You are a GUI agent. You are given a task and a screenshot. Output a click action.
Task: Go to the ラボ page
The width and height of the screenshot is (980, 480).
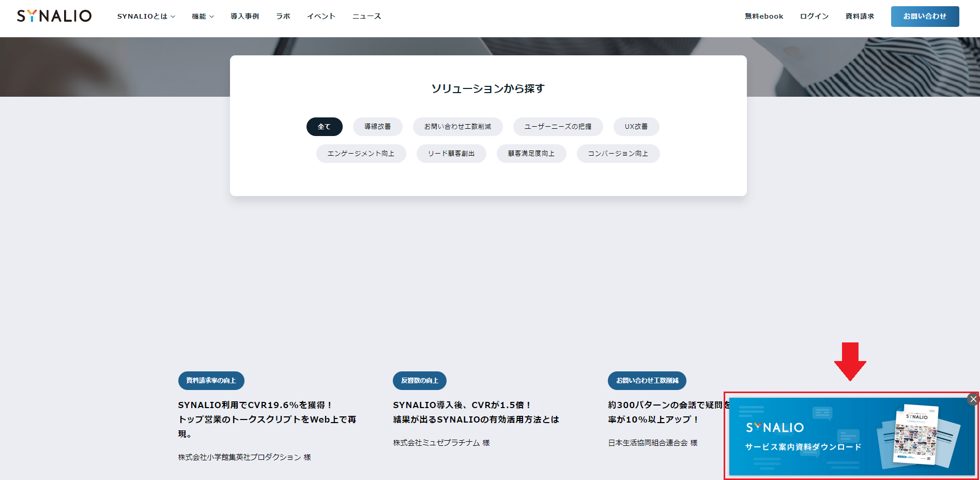click(x=283, y=17)
